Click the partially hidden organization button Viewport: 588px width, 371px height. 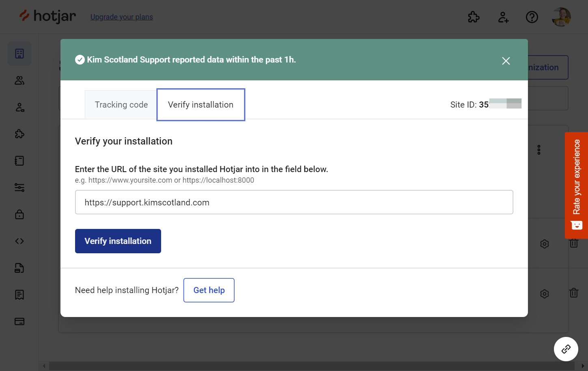pyautogui.click(x=548, y=67)
